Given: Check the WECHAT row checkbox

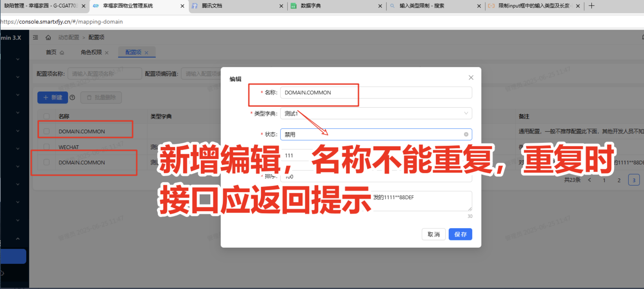Looking at the screenshot, I should click(47, 147).
